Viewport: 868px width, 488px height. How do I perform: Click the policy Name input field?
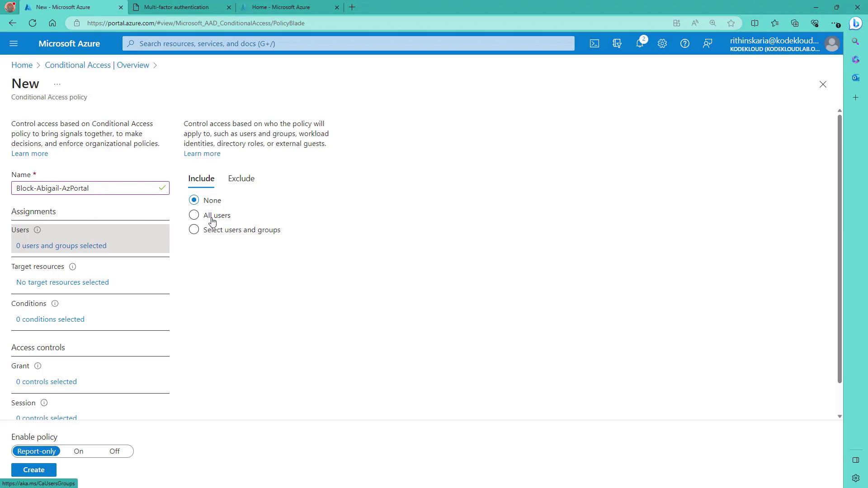(x=86, y=188)
